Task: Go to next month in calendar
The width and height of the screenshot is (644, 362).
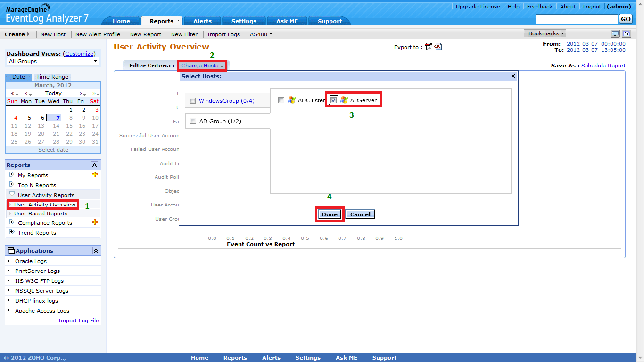Action: coord(81,93)
